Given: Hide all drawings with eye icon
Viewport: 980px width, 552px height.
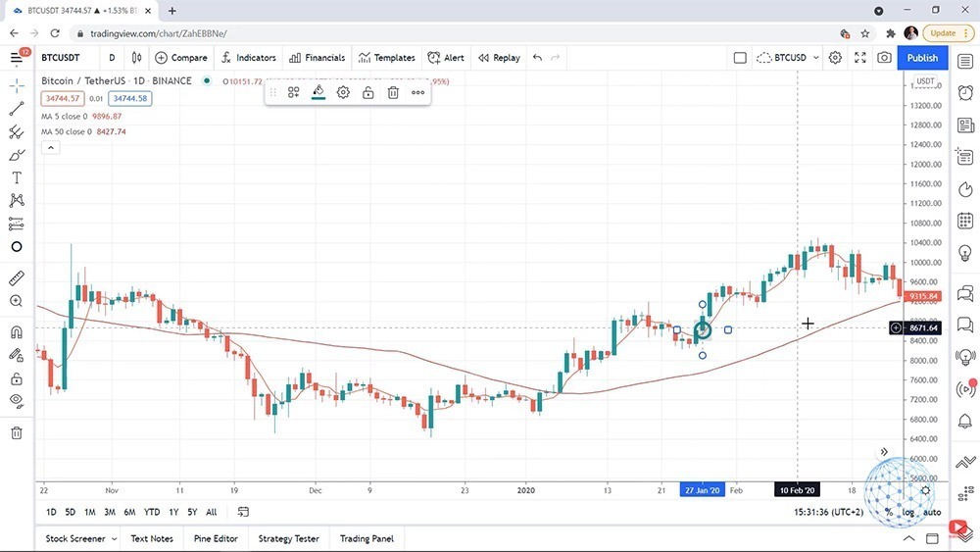Looking at the screenshot, I should click(x=17, y=400).
